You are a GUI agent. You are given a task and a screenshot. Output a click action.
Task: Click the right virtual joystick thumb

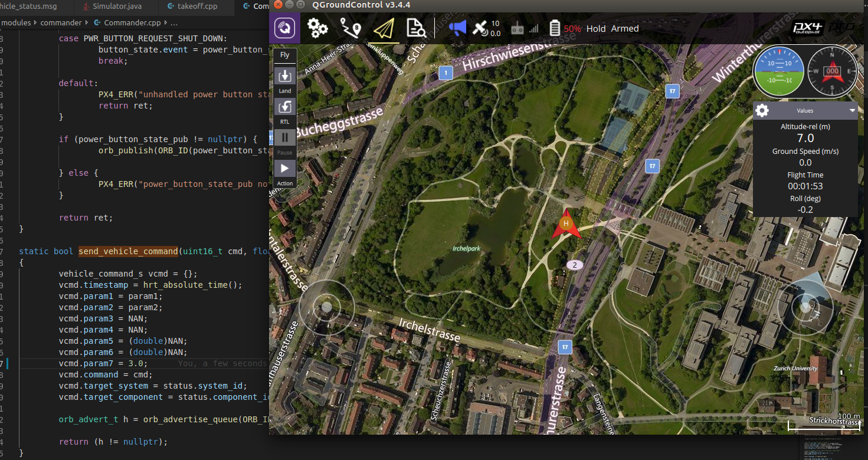tap(806, 307)
